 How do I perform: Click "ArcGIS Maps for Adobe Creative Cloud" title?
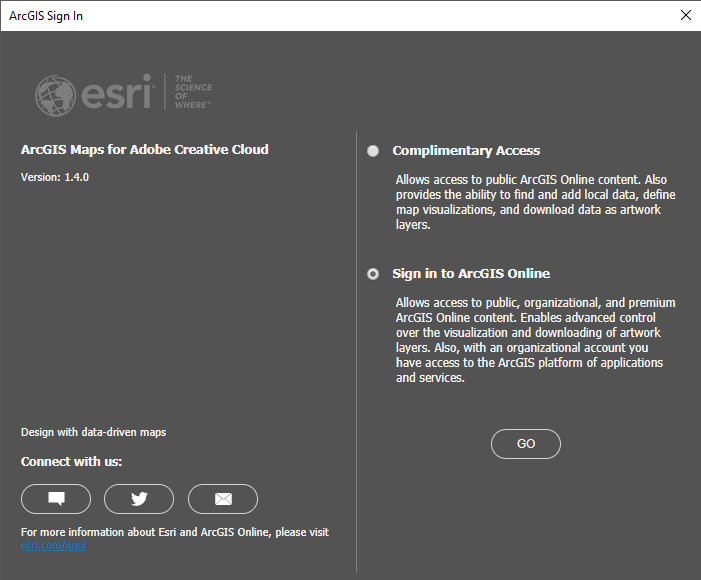pos(145,149)
